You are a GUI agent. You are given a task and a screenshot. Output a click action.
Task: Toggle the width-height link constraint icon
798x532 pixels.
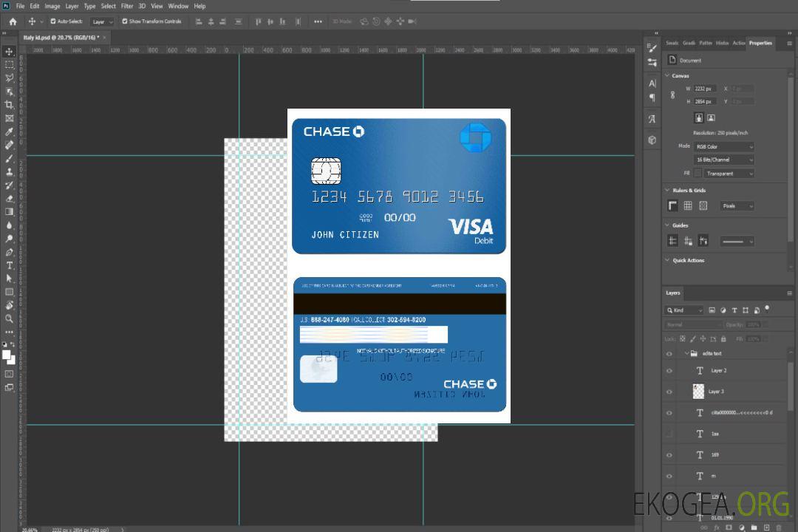pyautogui.click(x=673, y=95)
